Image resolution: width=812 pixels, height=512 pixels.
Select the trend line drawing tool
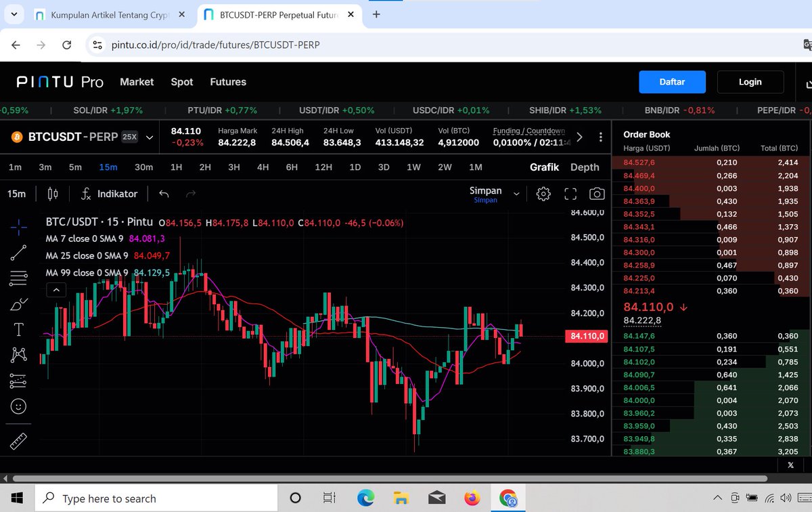[19, 253]
